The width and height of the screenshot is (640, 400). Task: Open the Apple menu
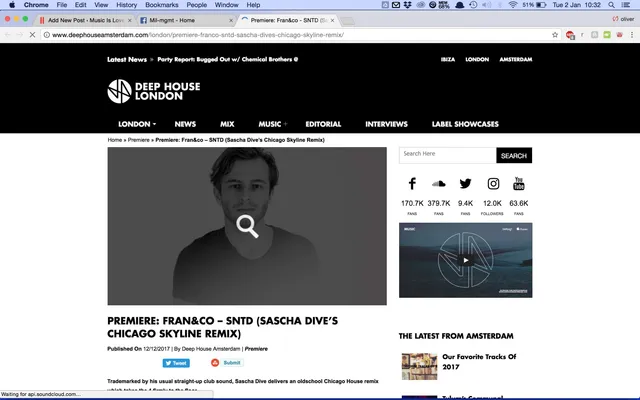pos(12,5)
